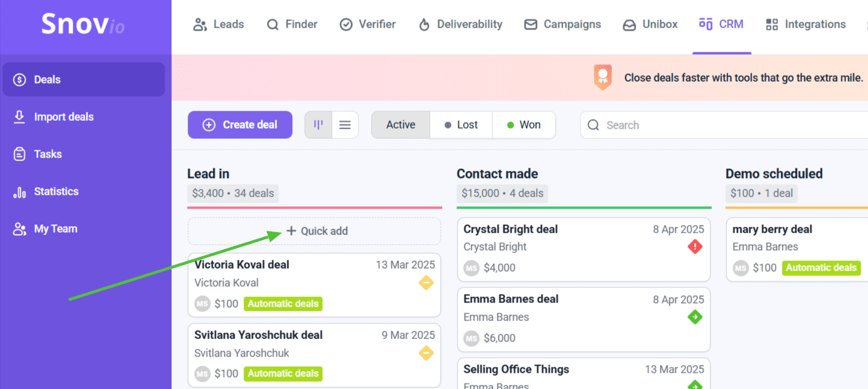This screenshot has height=389, width=868.
Task: Filter deals by Lost status
Action: [x=461, y=125]
